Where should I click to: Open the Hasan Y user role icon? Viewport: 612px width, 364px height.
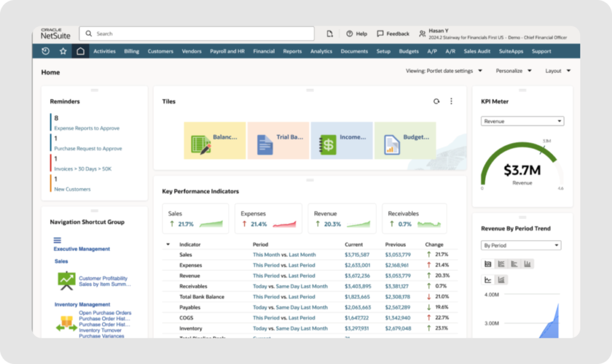(423, 34)
